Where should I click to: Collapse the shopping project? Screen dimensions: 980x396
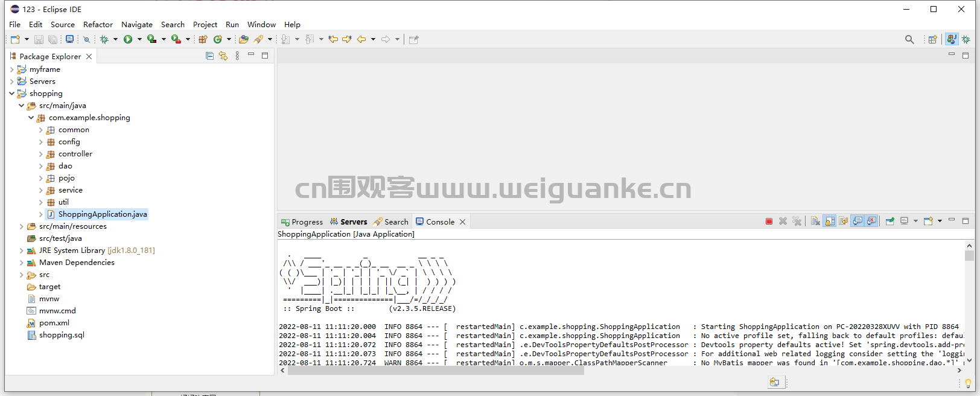point(12,94)
